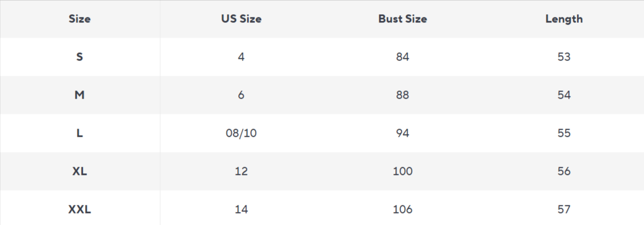
Task: Select US size value 12
Action: click(241, 171)
